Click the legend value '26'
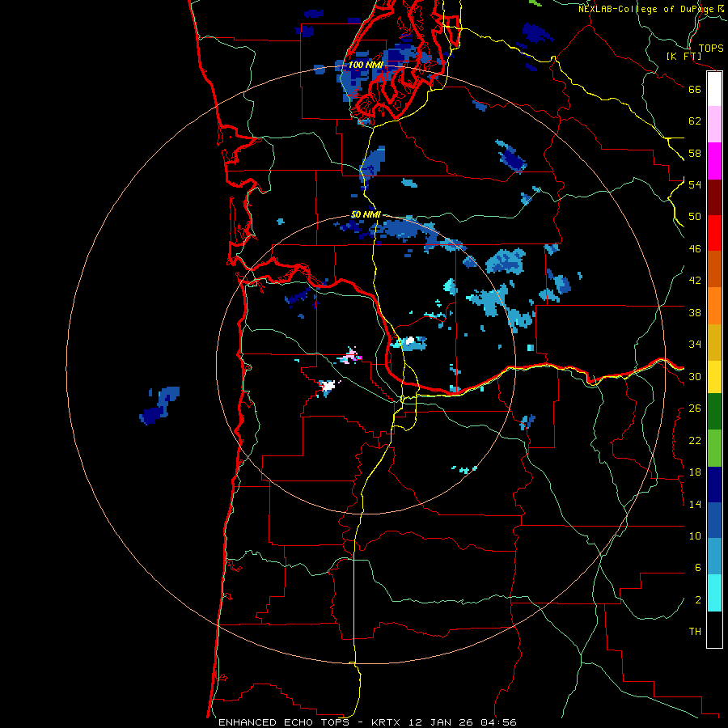This screenshot has height=728, width=728. tap(695, 408)
